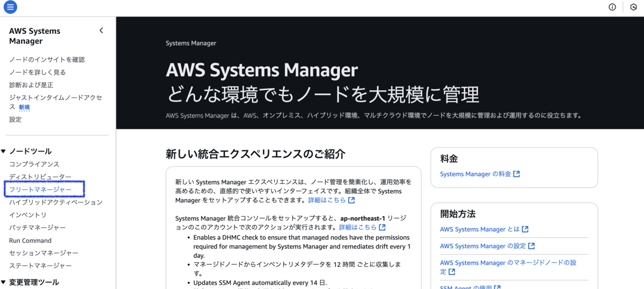Click external-link icon after second 詳細はこちら

click(x=382, y=227)
